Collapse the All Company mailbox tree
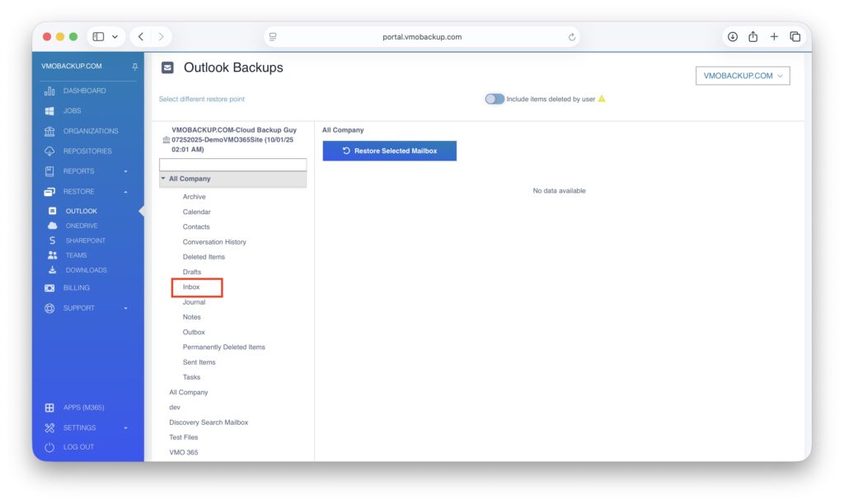This screenshot has height=504, width=844. [163, 179]
